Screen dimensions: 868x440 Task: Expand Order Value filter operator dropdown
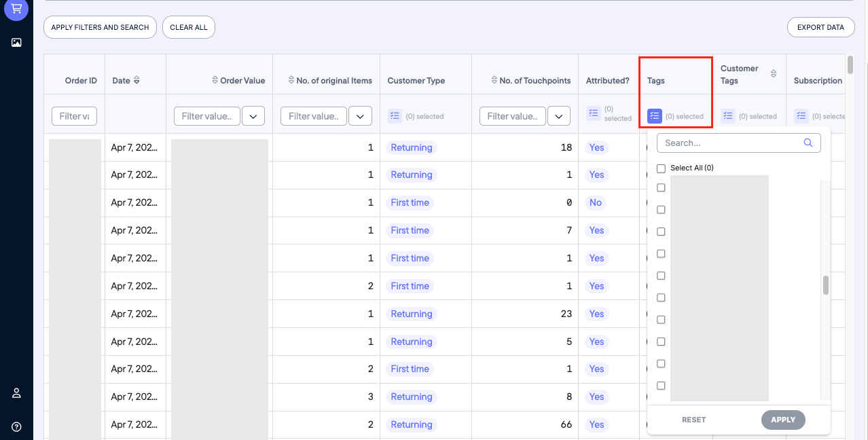point(253,116)
